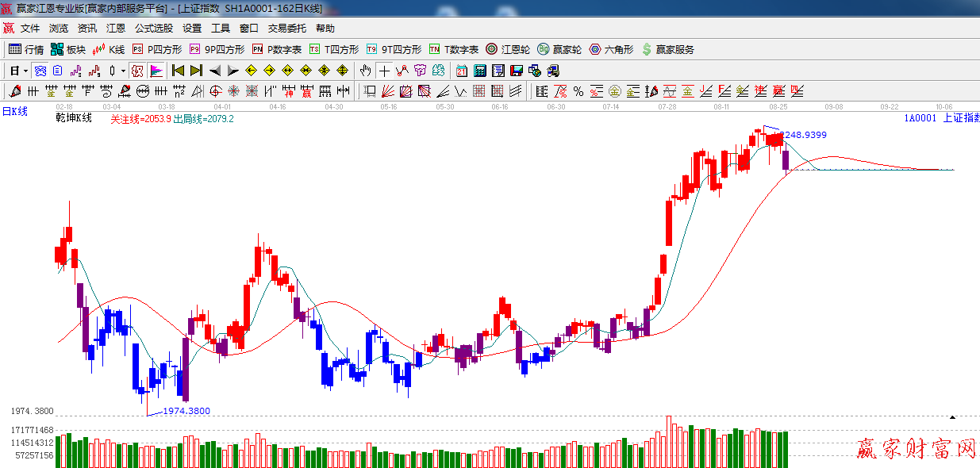Open the candlestick style dropdown arrow

pos(122,71)
